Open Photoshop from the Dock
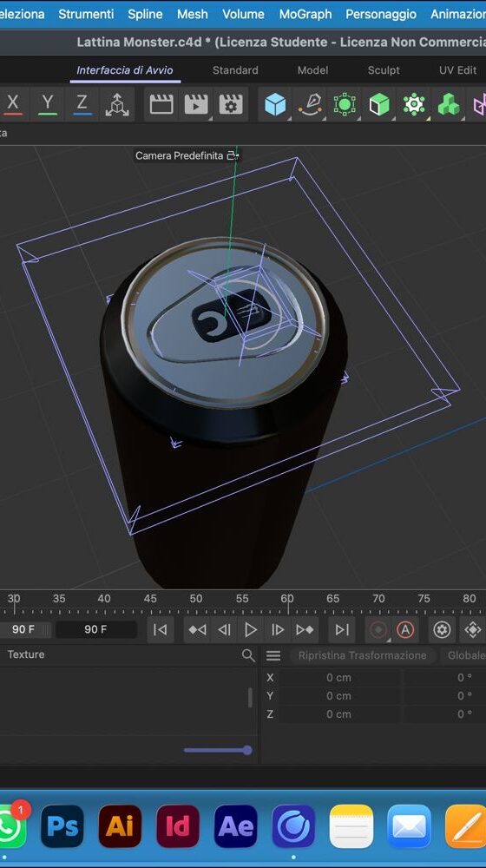The width and height of the screenshot is (486, 868). pos(62,826)
